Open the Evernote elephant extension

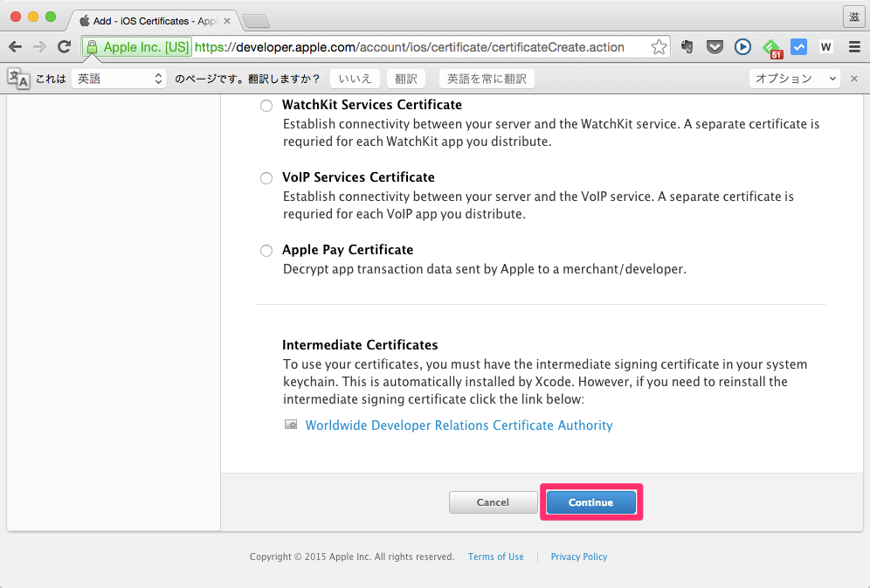[x=687, y=47]
